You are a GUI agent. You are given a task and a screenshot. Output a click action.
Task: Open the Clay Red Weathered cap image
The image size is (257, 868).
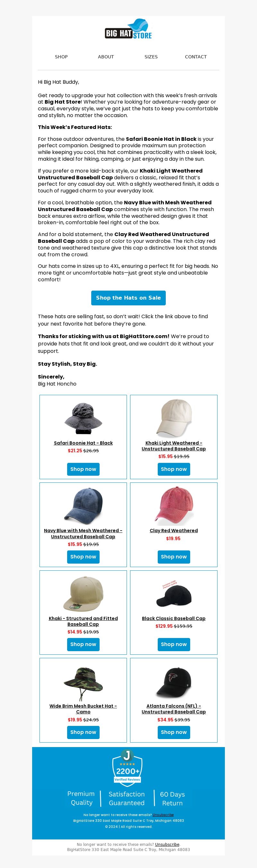pos(174,506)
